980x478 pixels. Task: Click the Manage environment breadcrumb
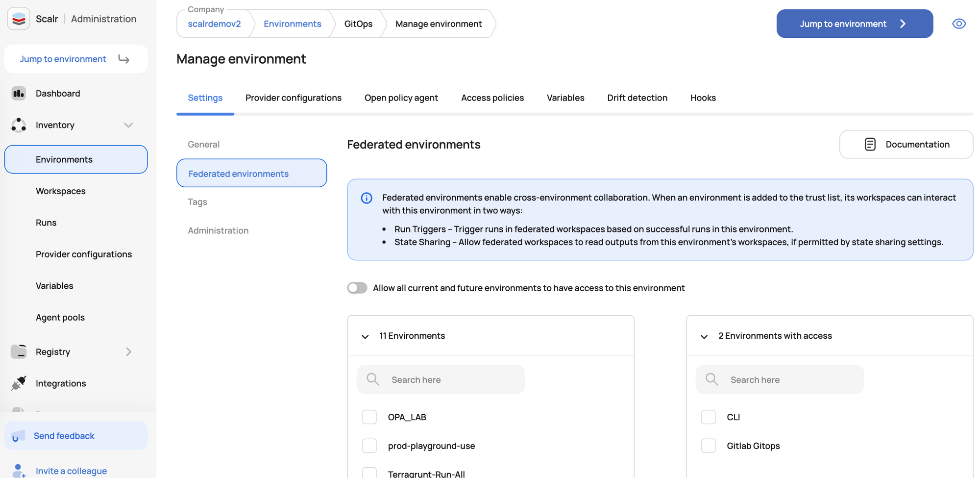tap(439, 24)
